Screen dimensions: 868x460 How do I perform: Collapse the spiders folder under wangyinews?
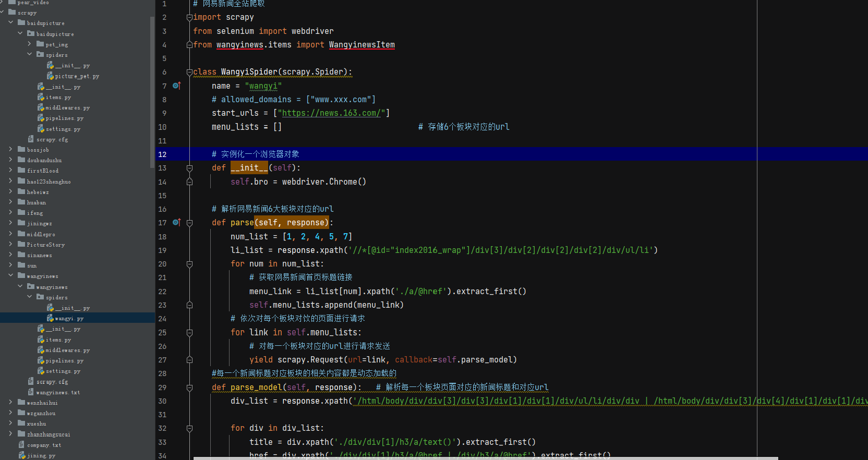[30, 297]
